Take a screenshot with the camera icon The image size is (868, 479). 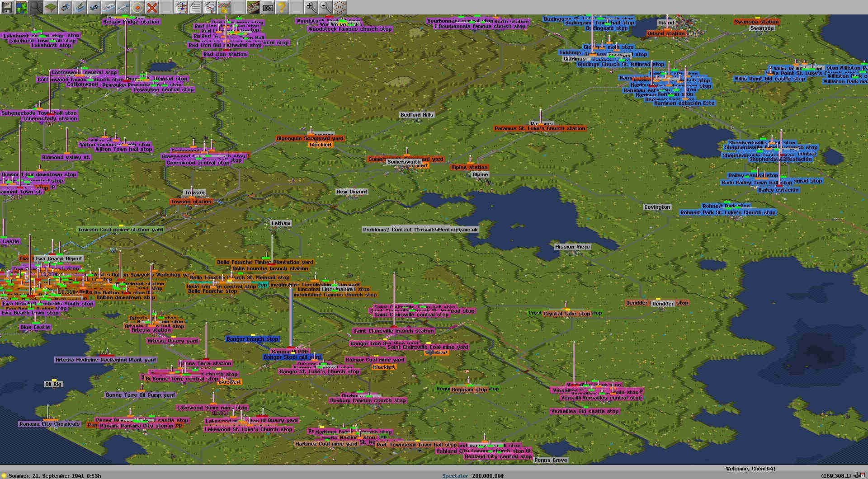[x=268, y=7]
